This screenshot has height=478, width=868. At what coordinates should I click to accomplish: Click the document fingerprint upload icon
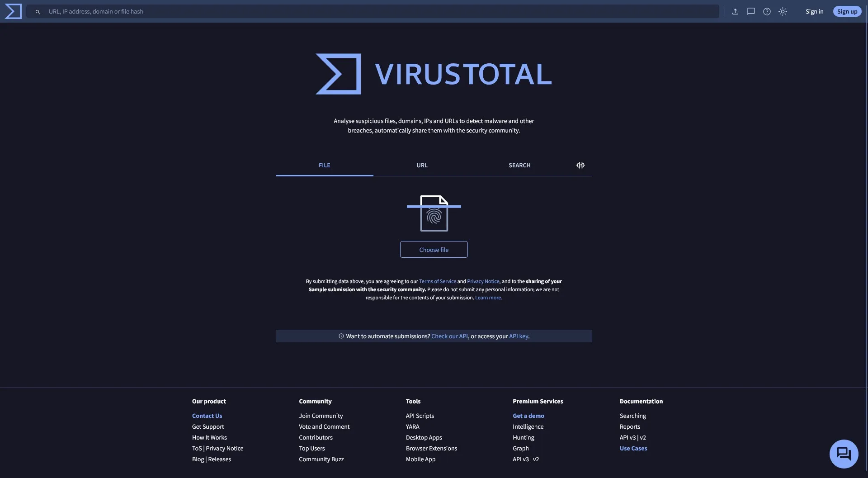(x=434, y=213)
